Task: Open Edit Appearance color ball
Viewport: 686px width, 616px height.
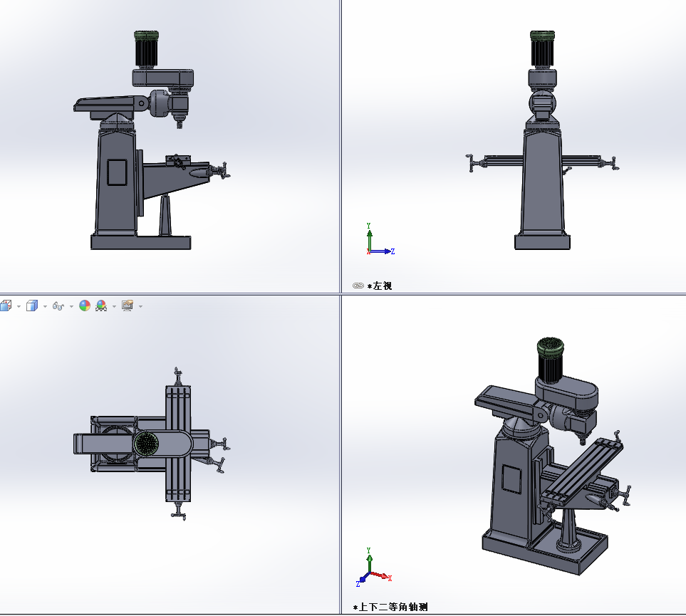Action: [85, 306]
